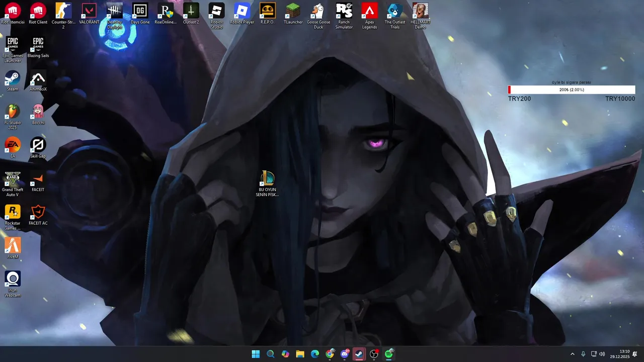Click the Goose Goose Duck icon

[318, 16]
